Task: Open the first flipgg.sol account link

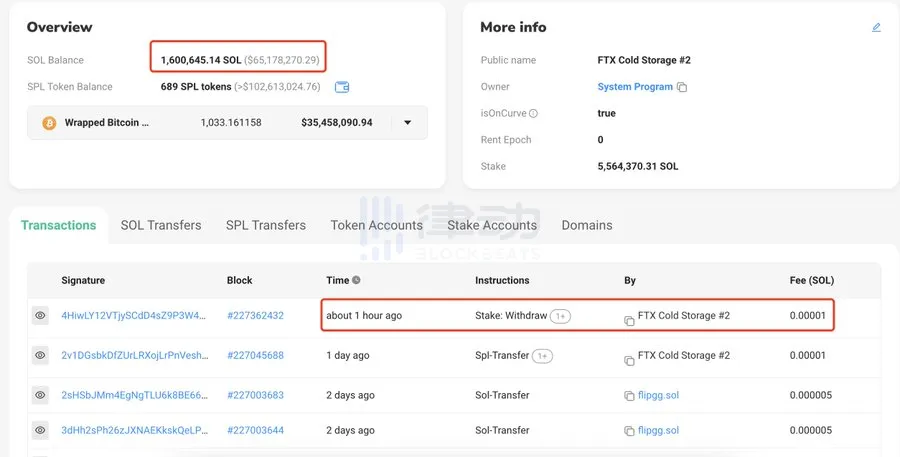Action: [658, 396]
